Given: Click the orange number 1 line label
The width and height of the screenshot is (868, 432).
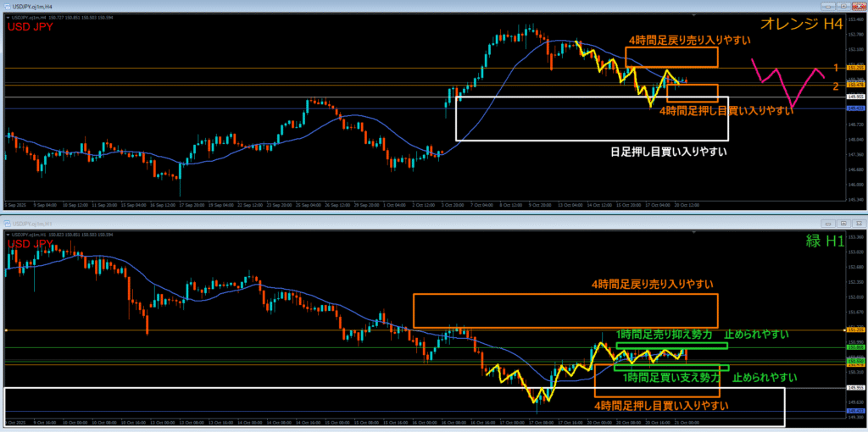Looking at the screenshot, I should 837,67.
